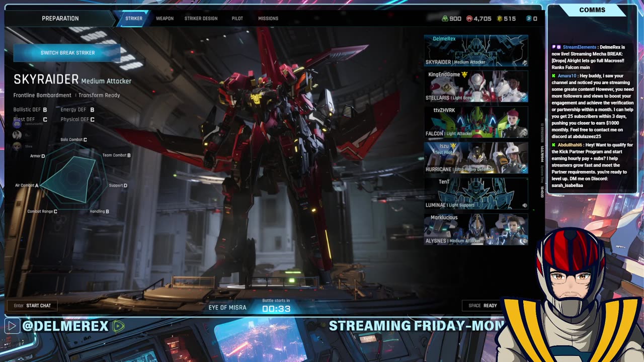The height and width of the screenshot is (362, 644).
Task: Click the Eye of Misra map name
Action: [227, 307]
